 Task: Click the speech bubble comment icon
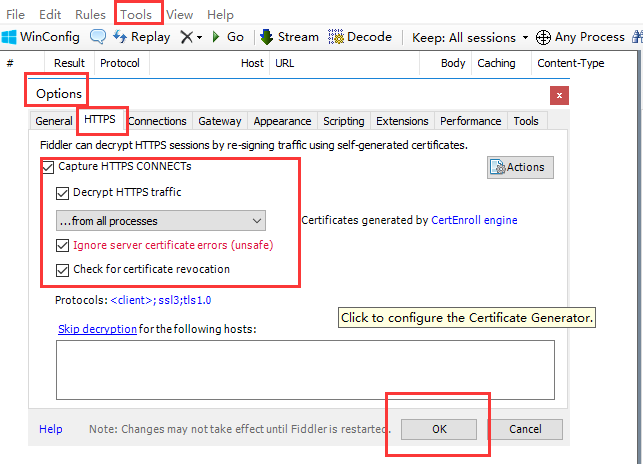pyautogui.click(x=98, y=37)
